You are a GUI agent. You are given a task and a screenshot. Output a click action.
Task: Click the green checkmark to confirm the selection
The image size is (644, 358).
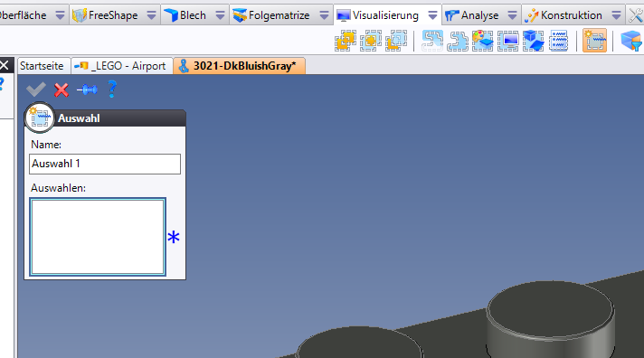point(36,89)
